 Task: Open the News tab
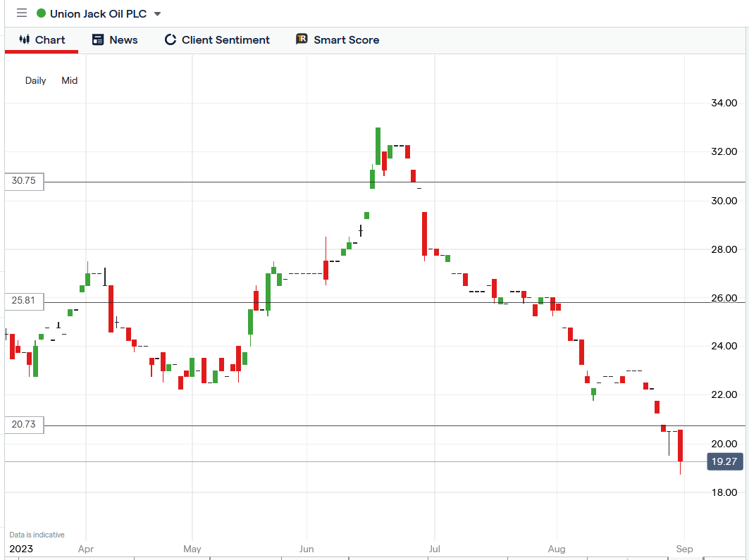tap(115, 40)
